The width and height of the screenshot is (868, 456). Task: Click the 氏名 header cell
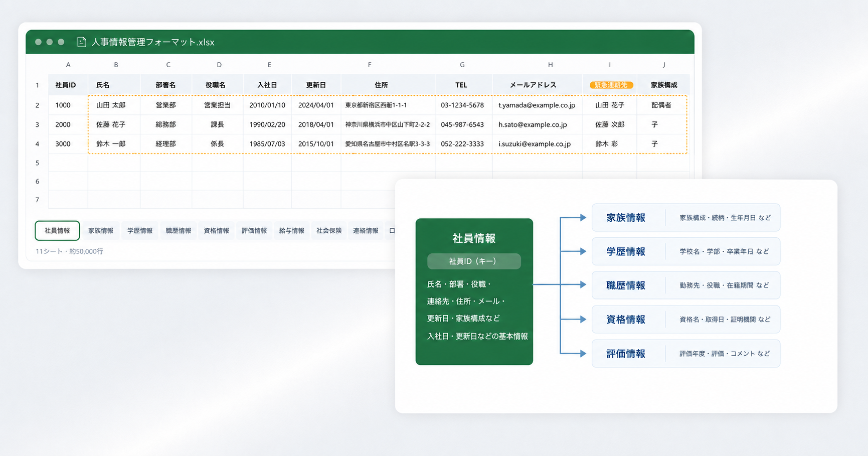(114, 85)
